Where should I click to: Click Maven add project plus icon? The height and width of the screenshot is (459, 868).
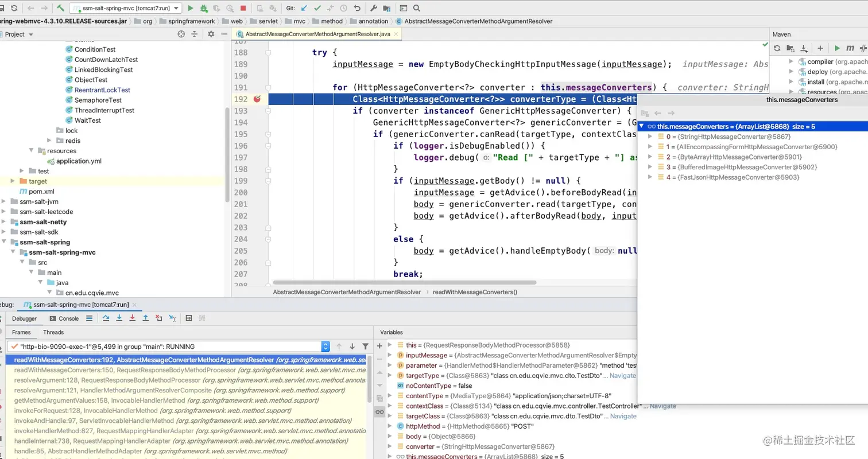pos(820,48)
